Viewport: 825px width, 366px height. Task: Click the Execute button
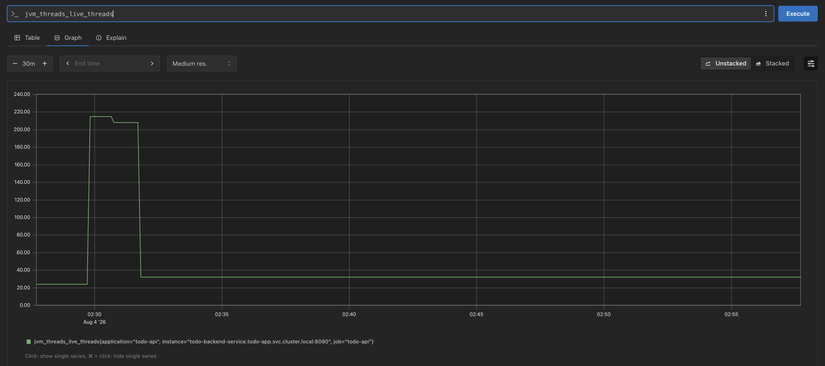tap(798, 14)
